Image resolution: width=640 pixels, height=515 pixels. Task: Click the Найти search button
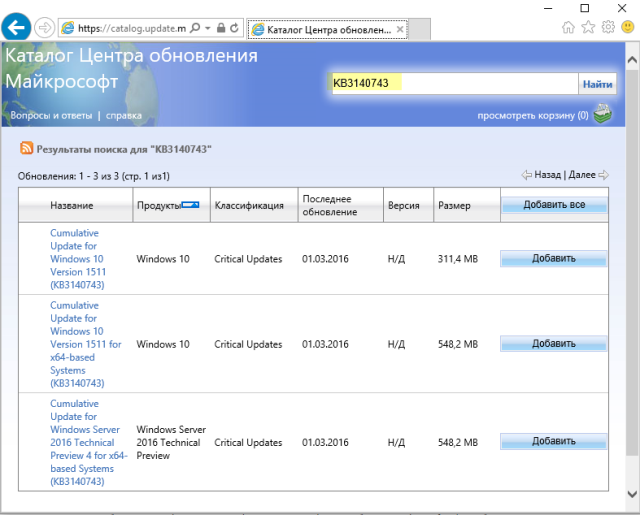pyautogui.click(x=597, y=84)
